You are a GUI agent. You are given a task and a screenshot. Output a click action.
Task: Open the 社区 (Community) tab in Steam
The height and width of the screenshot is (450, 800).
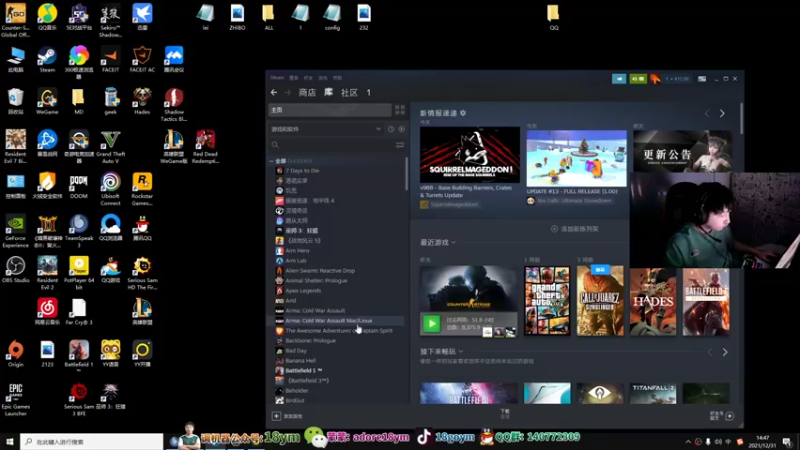coord(349,92)
